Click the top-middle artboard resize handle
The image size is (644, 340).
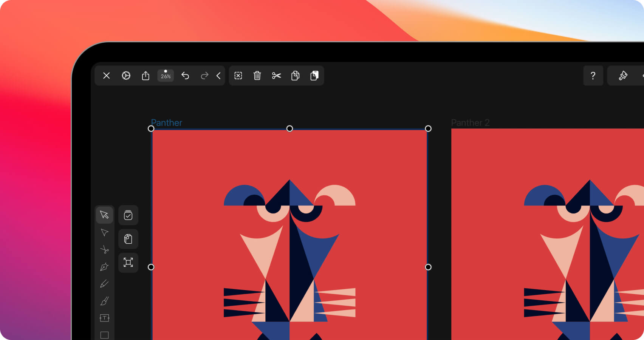click(289, 128)
